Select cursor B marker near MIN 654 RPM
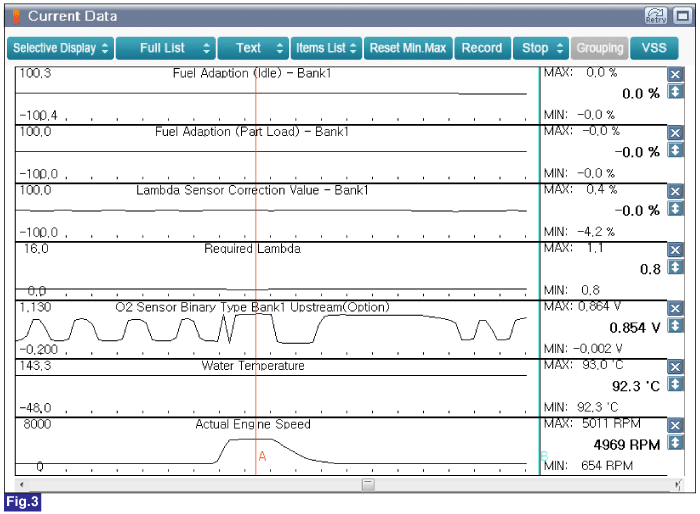The image size is (700, 514). coord(544,456)
